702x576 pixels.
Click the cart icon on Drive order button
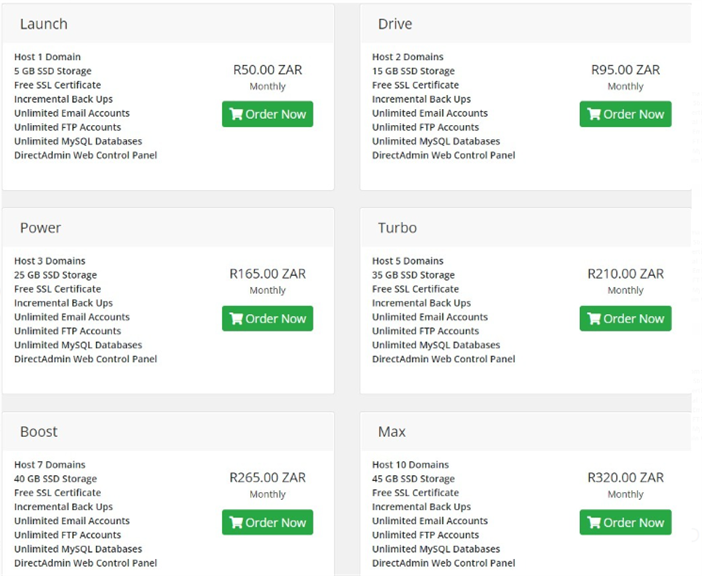[x=594, y=114]
